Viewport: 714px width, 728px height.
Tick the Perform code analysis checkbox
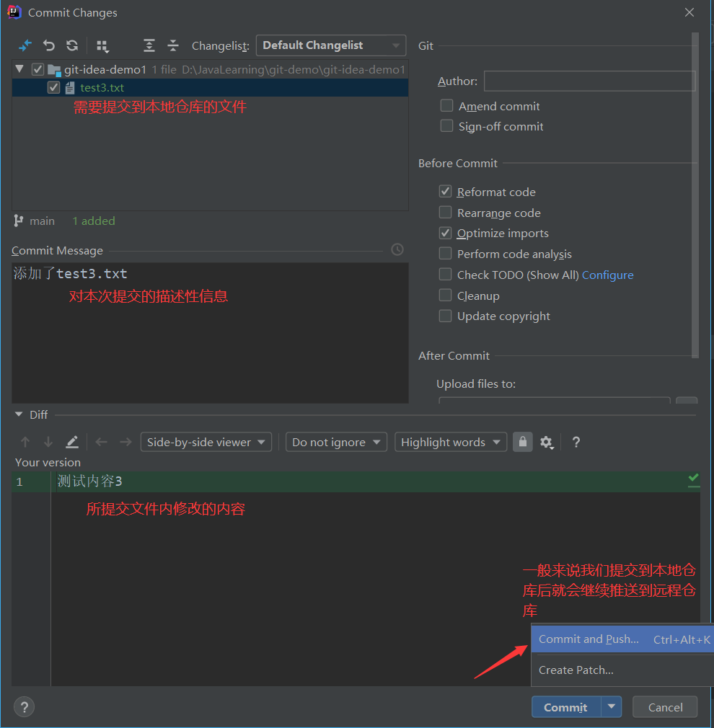pyautogui.click(x=446, y=254)
